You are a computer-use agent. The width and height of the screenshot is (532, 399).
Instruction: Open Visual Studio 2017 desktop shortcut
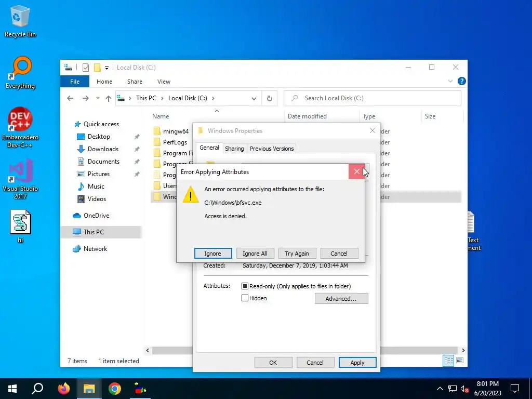tap(20, 179)
